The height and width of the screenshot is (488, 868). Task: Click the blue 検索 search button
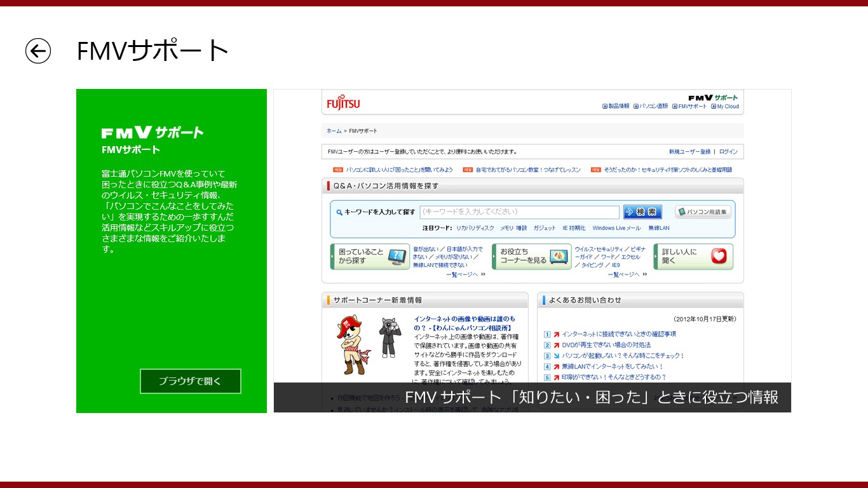click(642, 212)
